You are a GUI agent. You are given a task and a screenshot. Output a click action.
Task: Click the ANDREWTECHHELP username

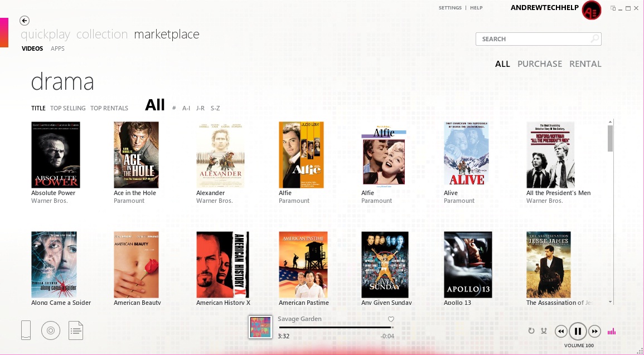tap(545, 8)
